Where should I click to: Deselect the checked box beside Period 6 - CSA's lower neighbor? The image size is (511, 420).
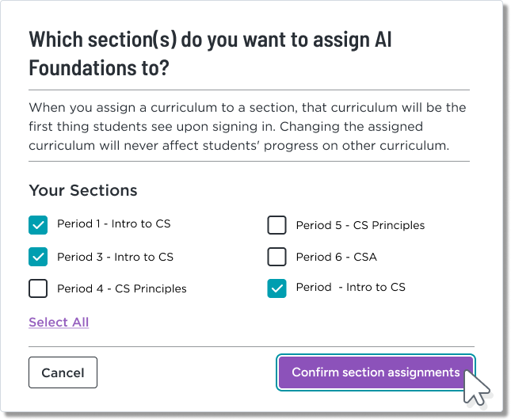point(276,288)
